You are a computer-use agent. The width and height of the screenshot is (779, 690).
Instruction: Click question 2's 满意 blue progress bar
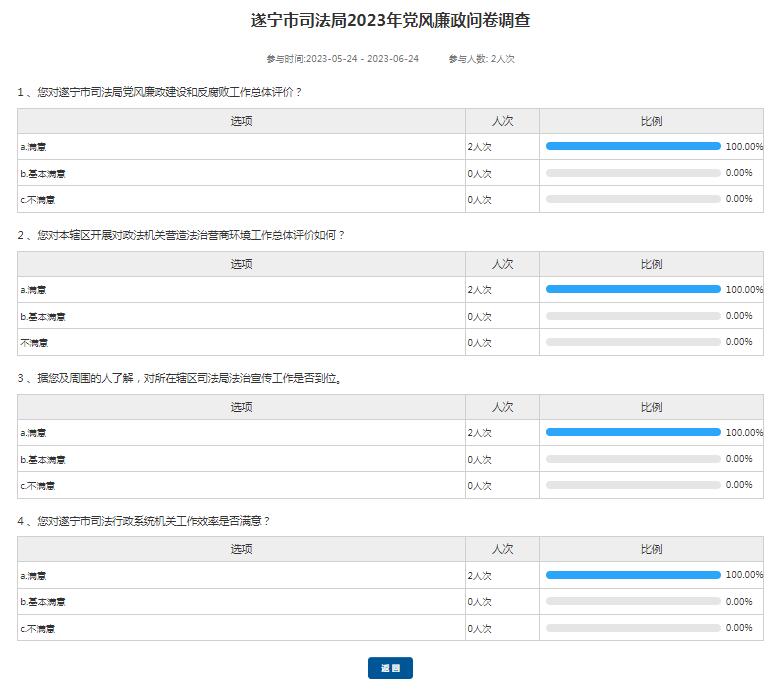click(x=633, y=289)
